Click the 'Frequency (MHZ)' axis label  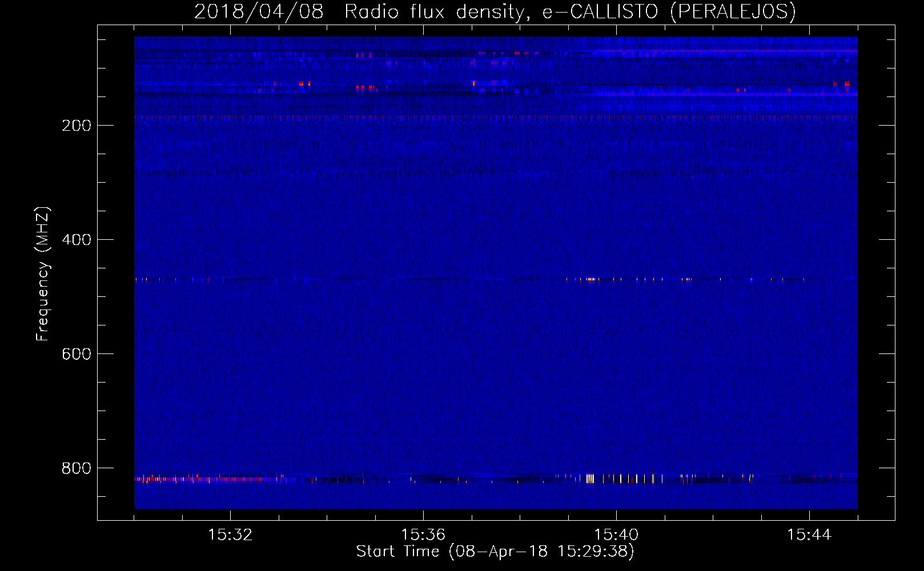click(43, 274)
